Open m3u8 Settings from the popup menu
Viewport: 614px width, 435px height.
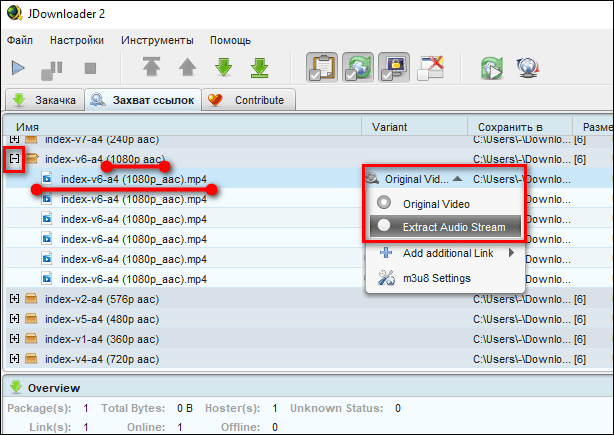(x=445, y=278)
